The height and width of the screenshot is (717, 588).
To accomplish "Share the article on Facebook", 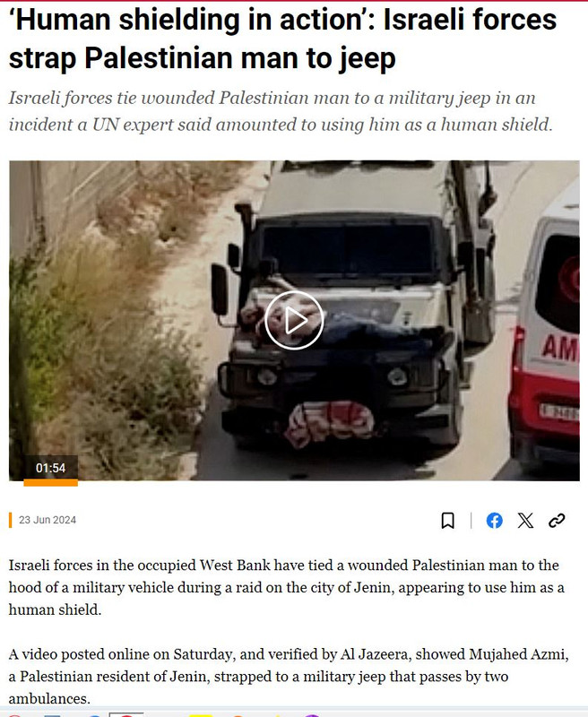I will coord(494,521).
